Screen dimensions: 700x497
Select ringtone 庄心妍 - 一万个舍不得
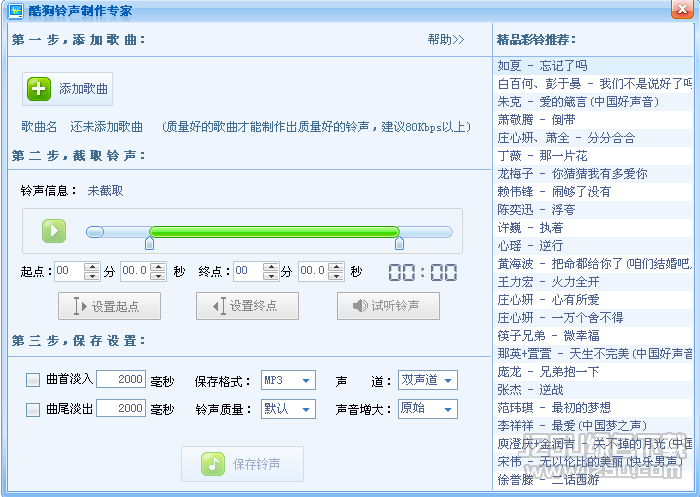pos(593,317)
